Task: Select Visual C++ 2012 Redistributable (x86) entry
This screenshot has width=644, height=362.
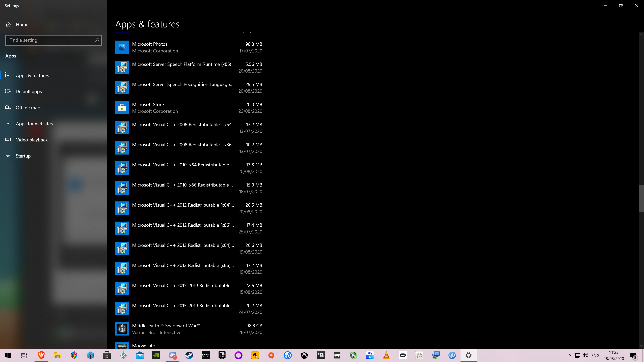Action: tap(189, 228)
